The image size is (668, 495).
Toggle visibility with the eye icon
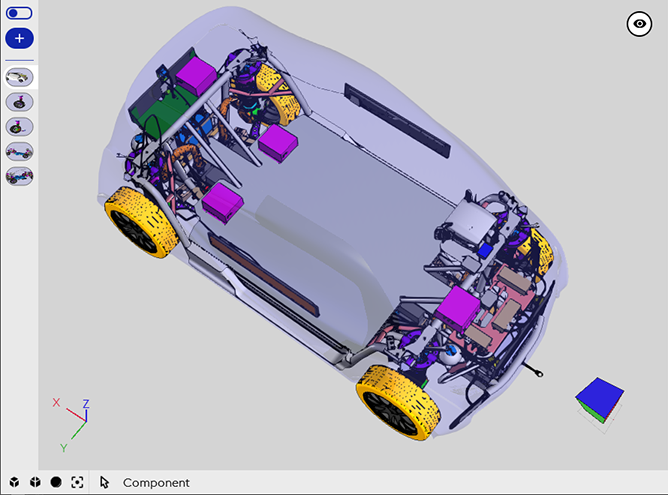(639, 24)
